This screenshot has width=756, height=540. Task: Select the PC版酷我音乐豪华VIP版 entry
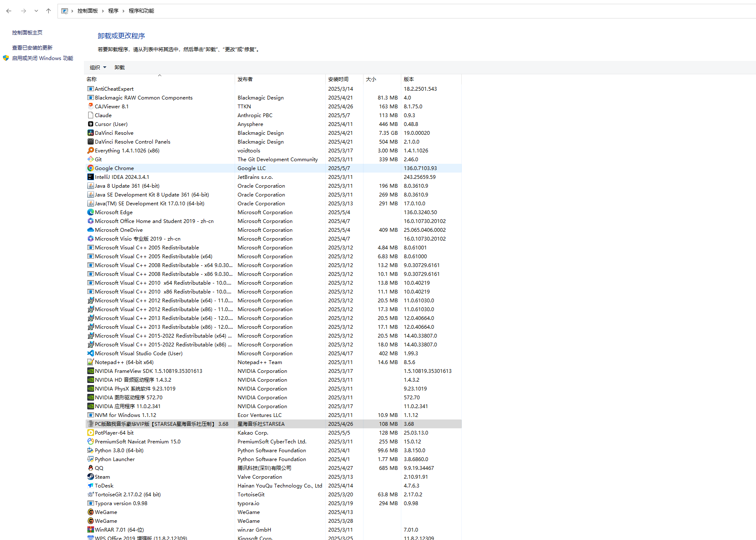point(273,424)
